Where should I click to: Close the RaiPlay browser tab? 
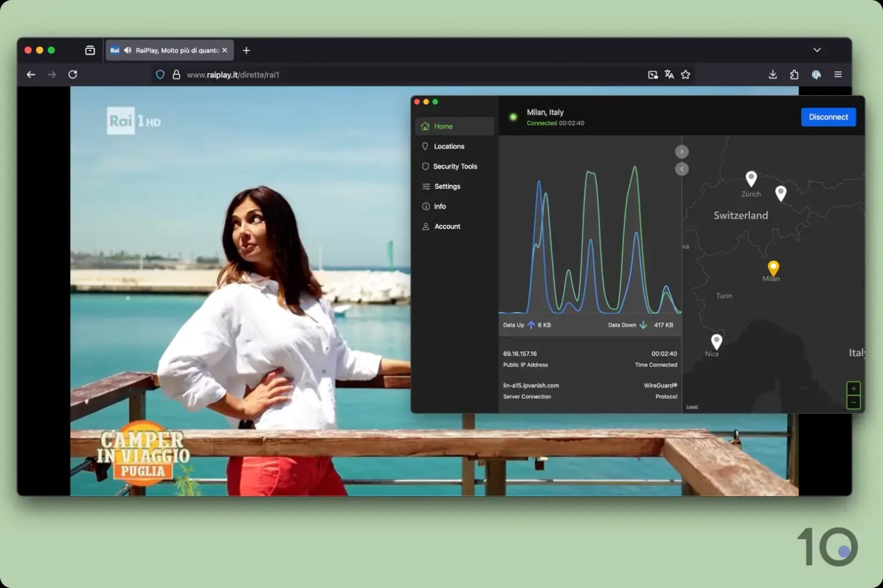tap(225, 51)
